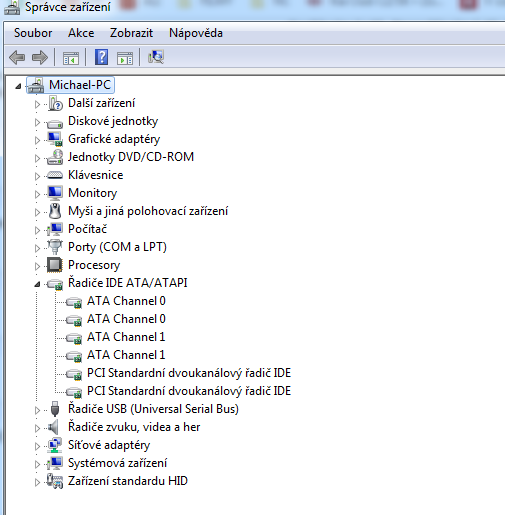This screenshot has width=505, height=515.
Task: Select the second ATA Channel 0 entry
Action: tap(126, 319)
